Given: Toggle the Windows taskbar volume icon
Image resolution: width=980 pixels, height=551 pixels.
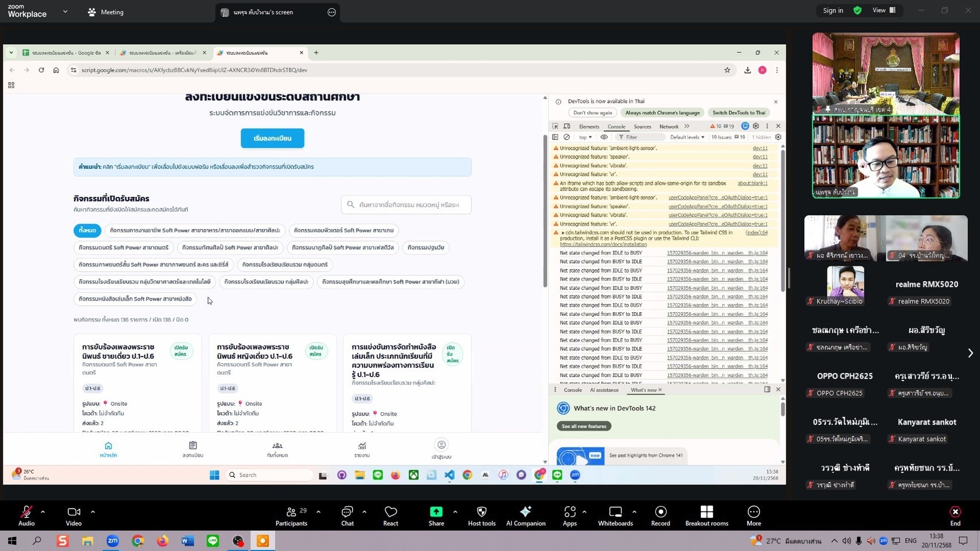Looking at the screenshot, I should tap(871, 541).
